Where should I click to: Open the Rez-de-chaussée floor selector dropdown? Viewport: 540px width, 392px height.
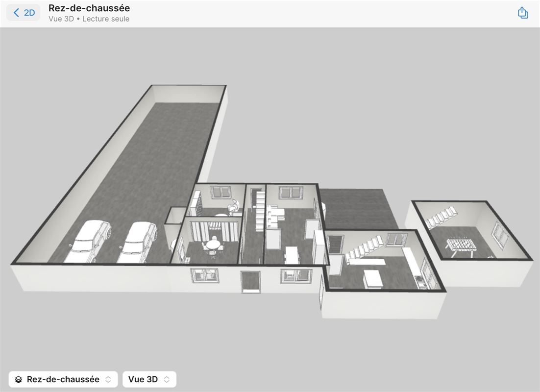tap(63, 379)
